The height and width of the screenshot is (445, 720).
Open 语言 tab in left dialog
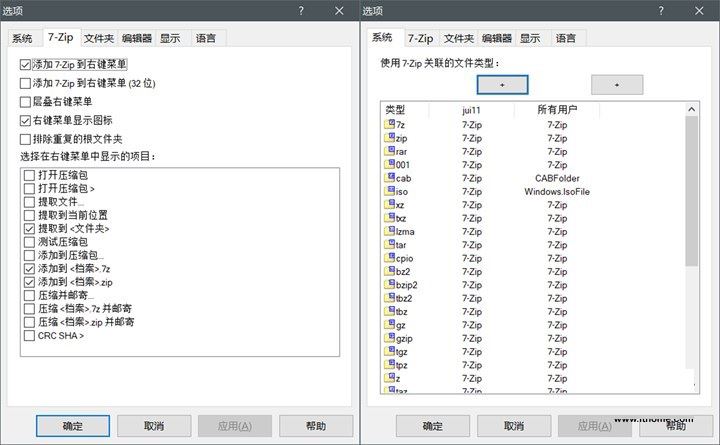(x=206, y=38)
